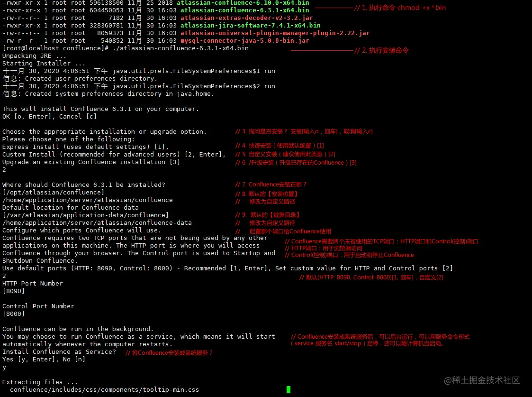The height and width of the screenshot is (397, 532).
Task: Click 'Choose the appropriate installation or upgrade option.'
Action: (x=105, y=132)
